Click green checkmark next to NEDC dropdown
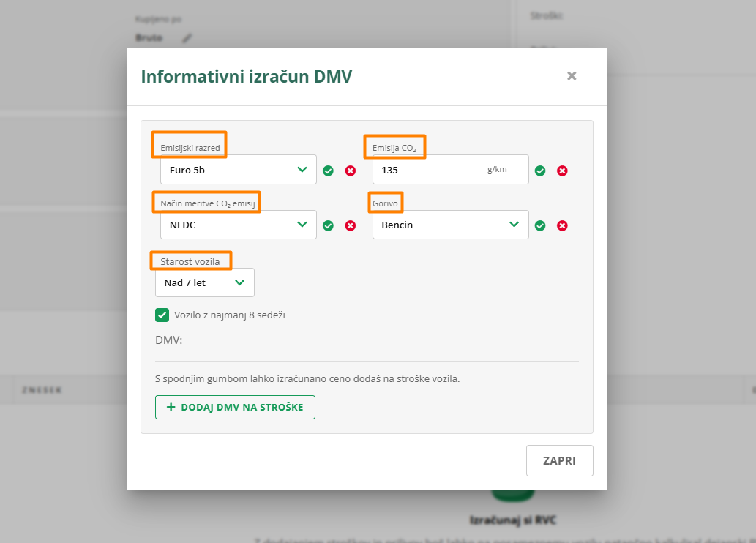Viewport: 756px width, 543px height. pos(328,225)
